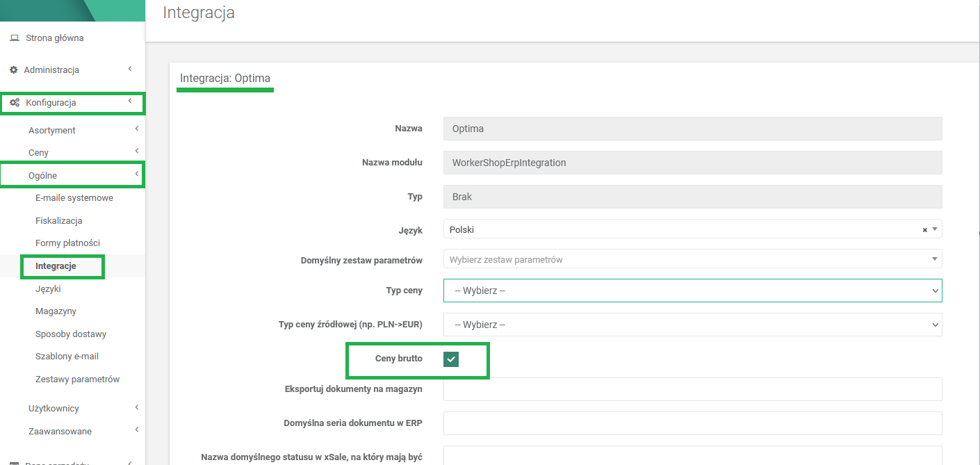Select Sposoby dostawy in sidebar
The width and height of the screenshot is (980, 465).
(x=70, y=334)
